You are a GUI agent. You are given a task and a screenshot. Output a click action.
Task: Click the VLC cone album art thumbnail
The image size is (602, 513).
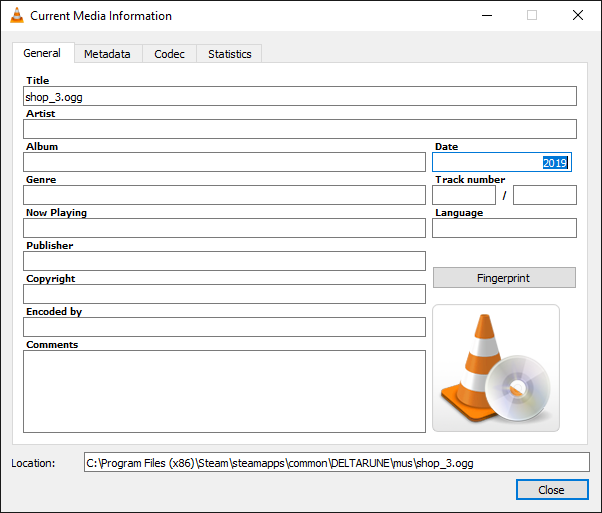click(496, 368)
